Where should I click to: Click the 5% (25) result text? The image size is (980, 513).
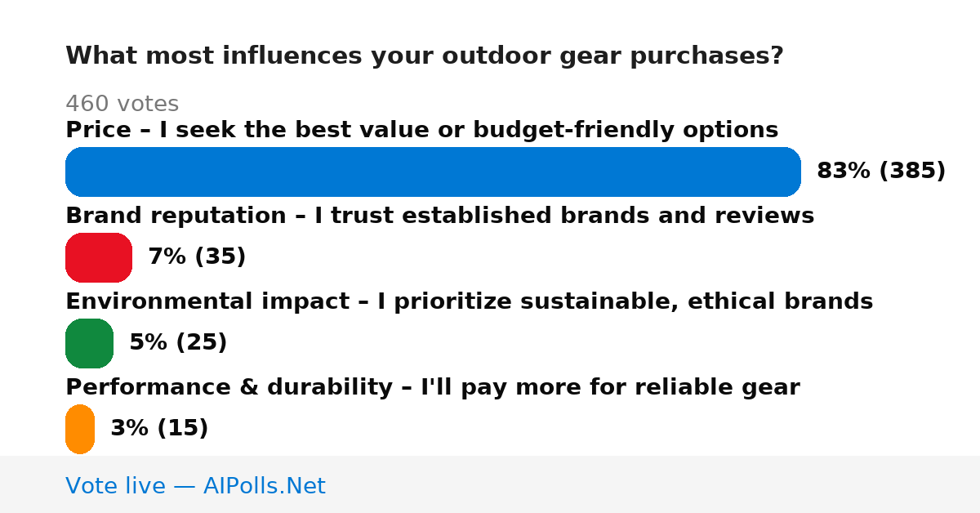(x=178, y=342)
